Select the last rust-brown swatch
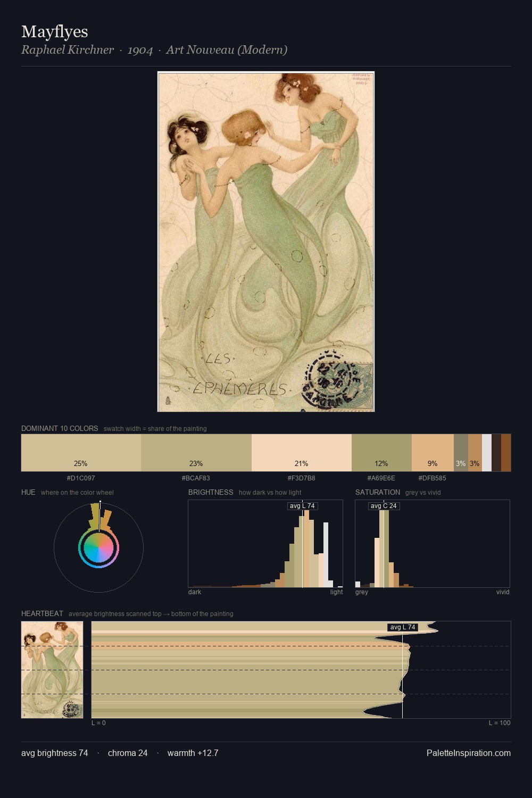Viewport: 532px width, 798px height. (506, 453)
